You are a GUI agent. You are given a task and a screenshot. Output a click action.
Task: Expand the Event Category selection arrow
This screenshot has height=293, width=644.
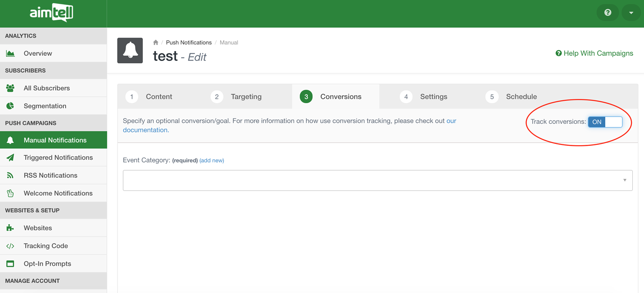coord(625,180)
